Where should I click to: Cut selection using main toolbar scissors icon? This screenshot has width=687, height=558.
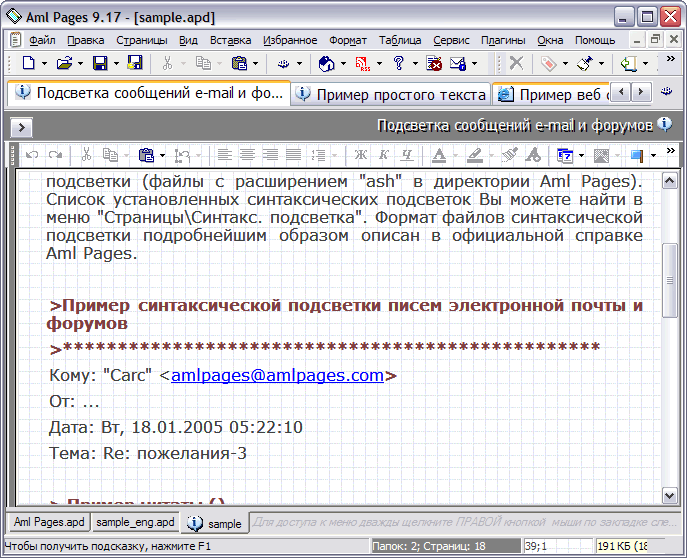pos(167,63)
